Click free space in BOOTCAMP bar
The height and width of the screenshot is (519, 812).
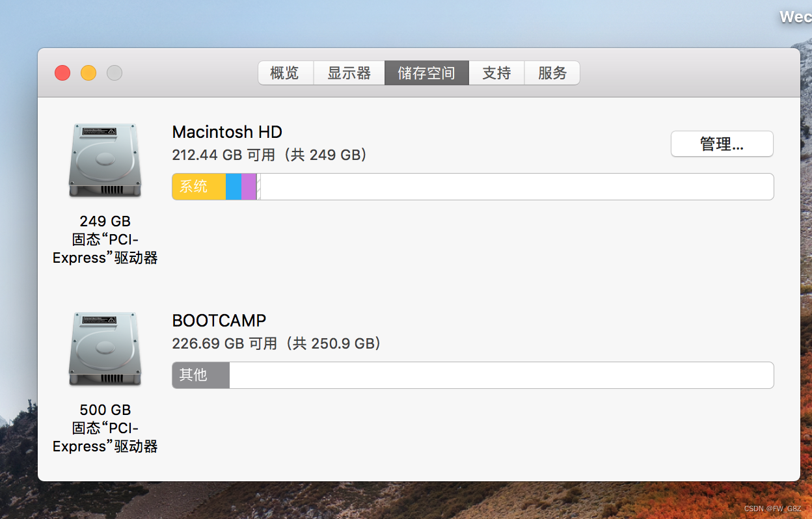(x=502, y=375)
